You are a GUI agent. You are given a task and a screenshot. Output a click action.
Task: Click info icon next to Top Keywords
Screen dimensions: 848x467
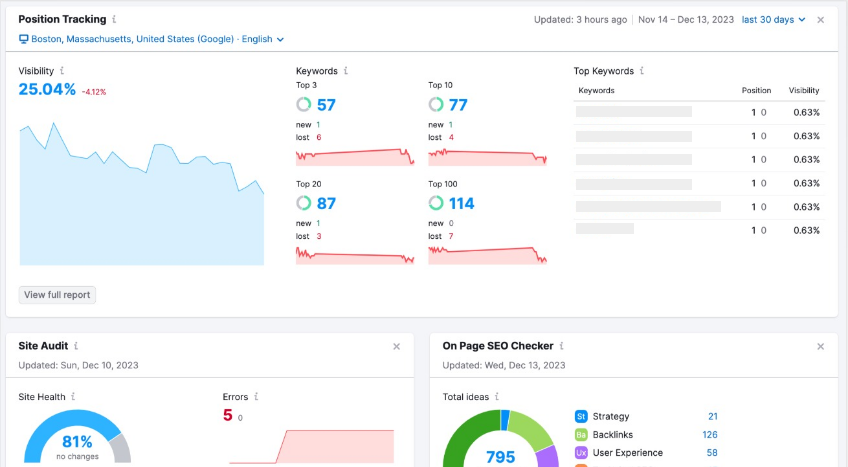[x=642, y=71]
